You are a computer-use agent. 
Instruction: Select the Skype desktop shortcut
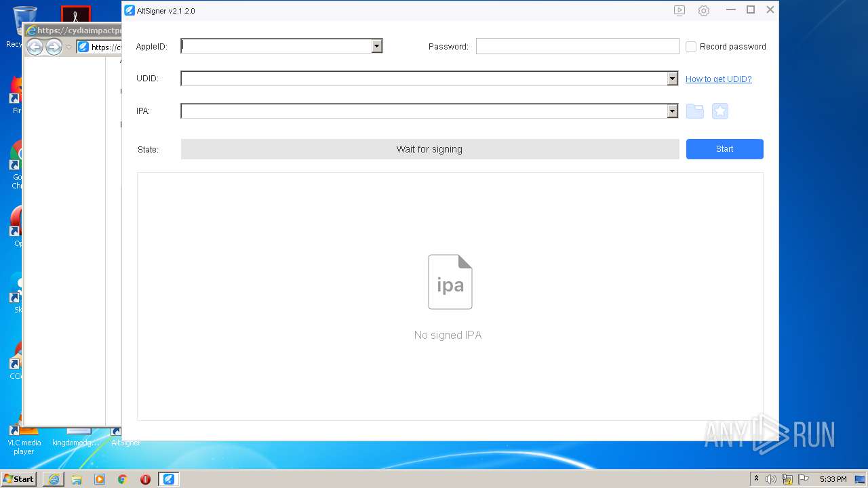(15, 293)
